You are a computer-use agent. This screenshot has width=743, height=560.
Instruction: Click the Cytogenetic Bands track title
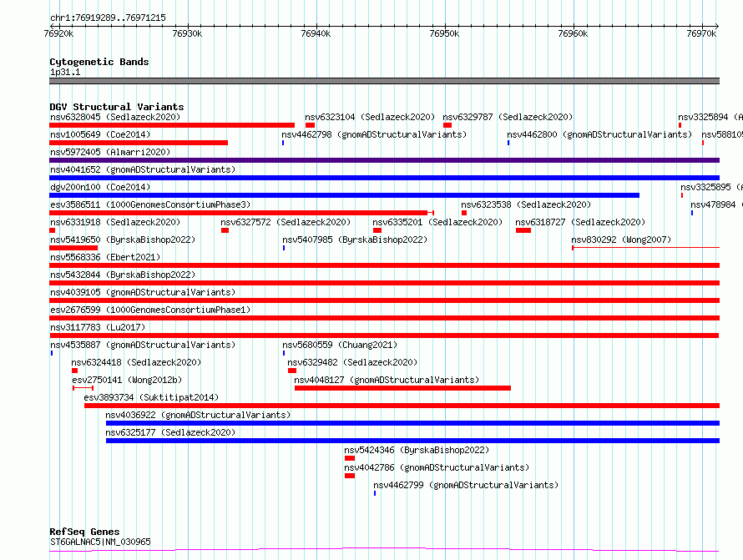[x=99, y=62]
